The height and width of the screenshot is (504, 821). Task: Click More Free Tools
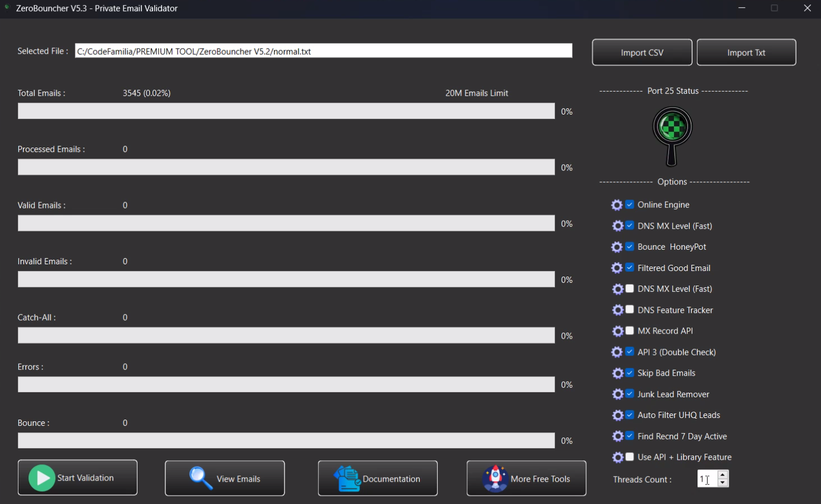coord(526,478)
